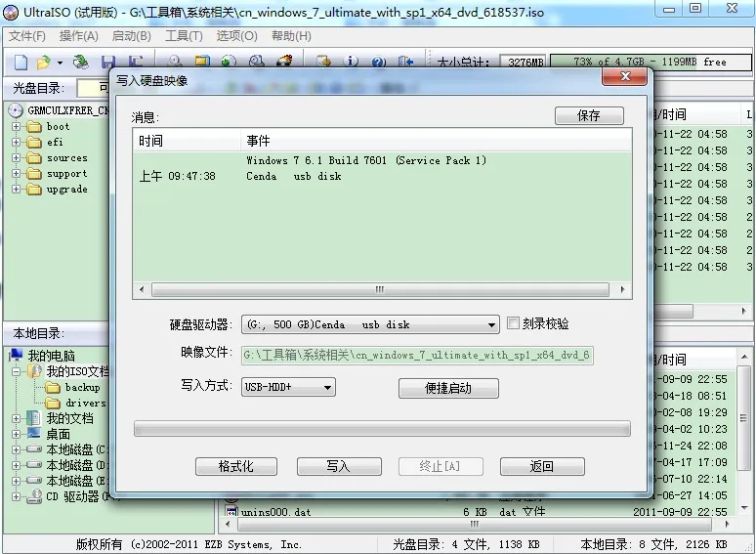Viewport: 756px width, 554px height.
Task: Click the 事件 column header in messages
Action: pos(436,141)
